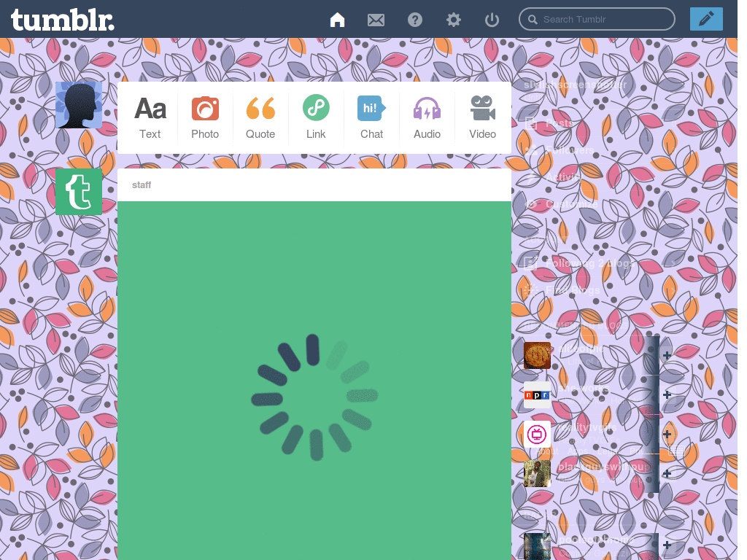Follow realitytvgifs via its plus button
The image size is (747, 560).
[666, 433]
